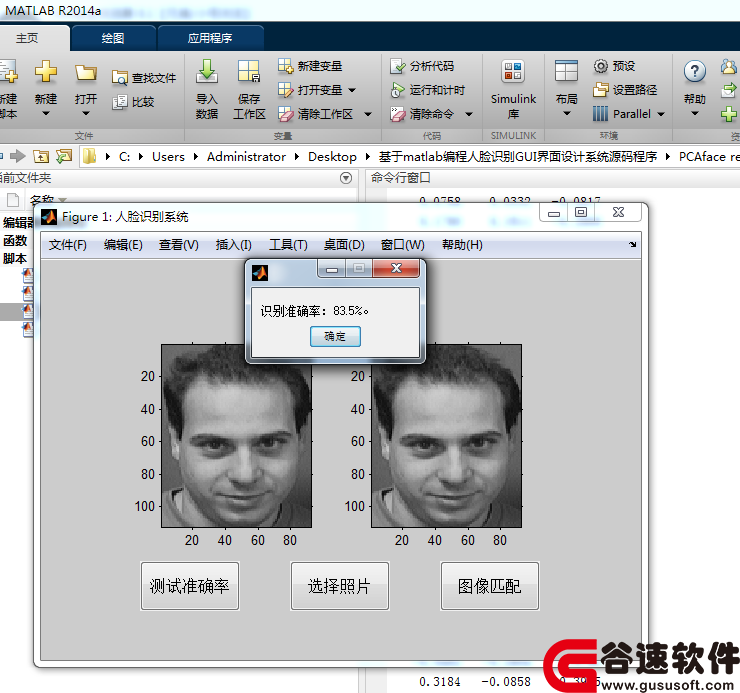This screenshot has width=740, height=693.
Task: Expand the New (新建) dropdown arrow
Action: (46, 113)
